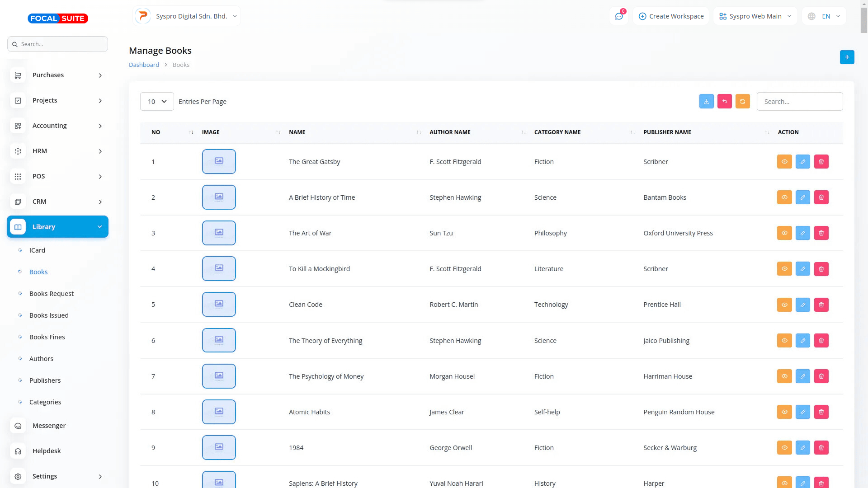Click the blue add book plus button
This screenshot has height=488, width=868.
847,57
